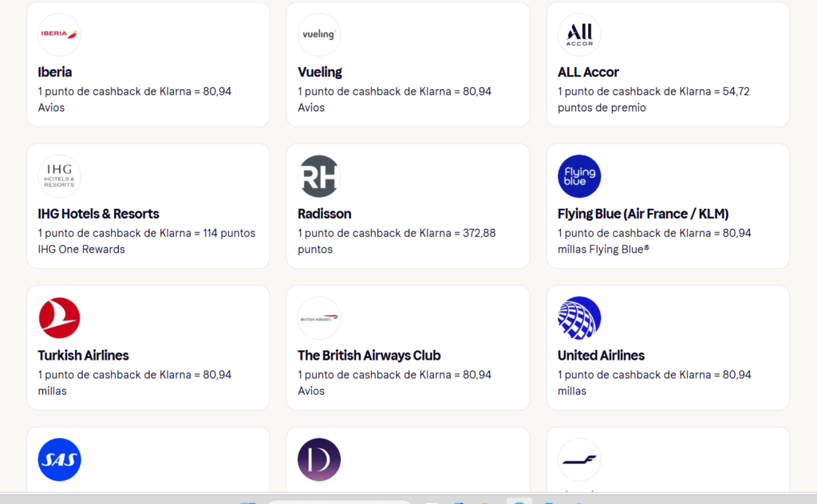Select the Radisson heading
The image size is (817, 504).
coord(324,214)
